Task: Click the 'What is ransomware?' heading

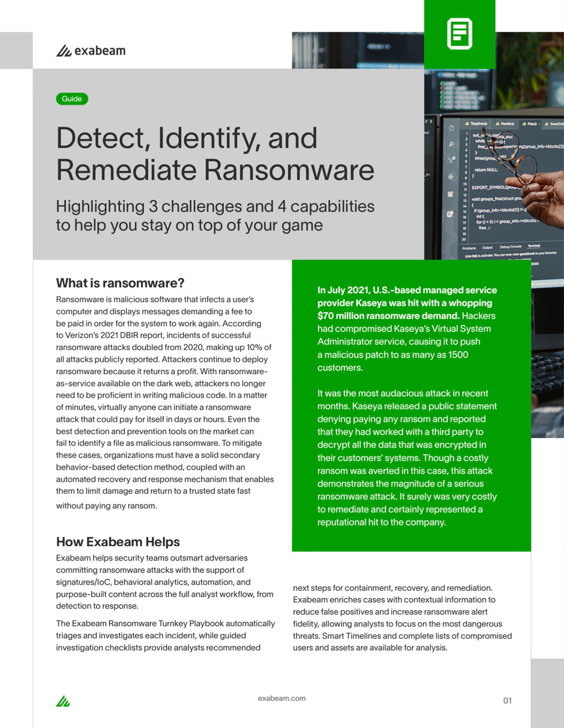Action: (120, 283)
